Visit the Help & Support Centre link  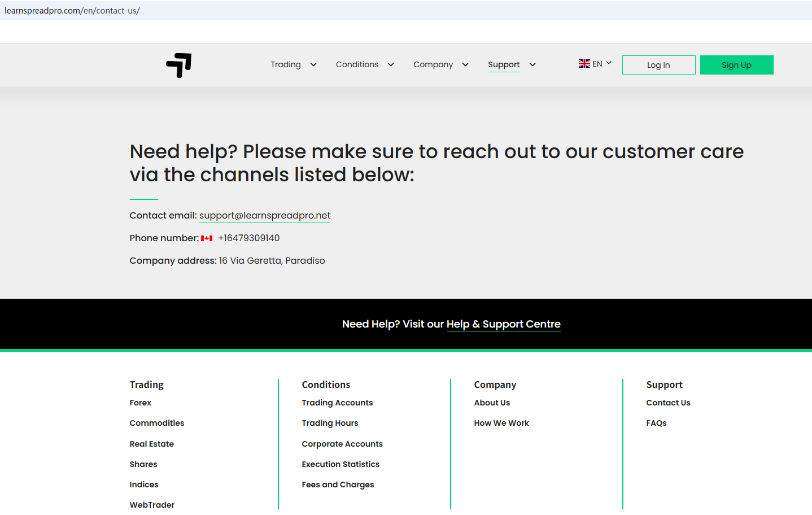(x=503, y=324)
